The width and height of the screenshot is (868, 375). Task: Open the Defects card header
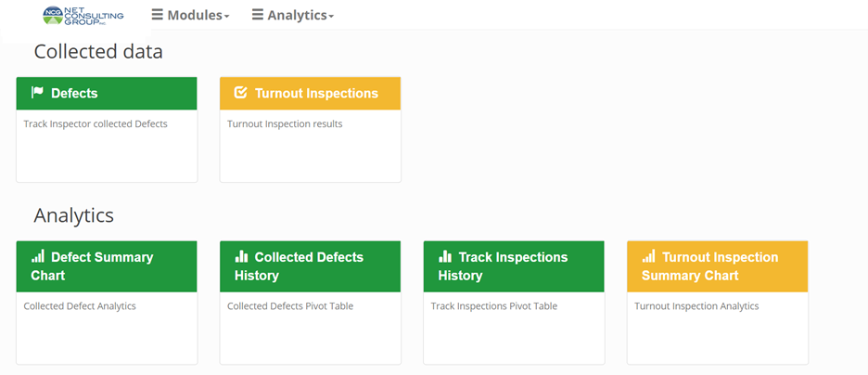pos(107,93)
